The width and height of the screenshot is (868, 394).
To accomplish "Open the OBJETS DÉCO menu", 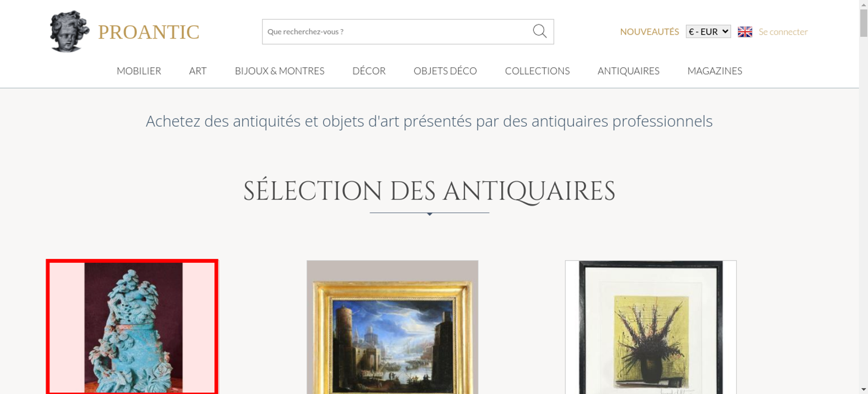I will pyautogui.click(x=445, y=71).
